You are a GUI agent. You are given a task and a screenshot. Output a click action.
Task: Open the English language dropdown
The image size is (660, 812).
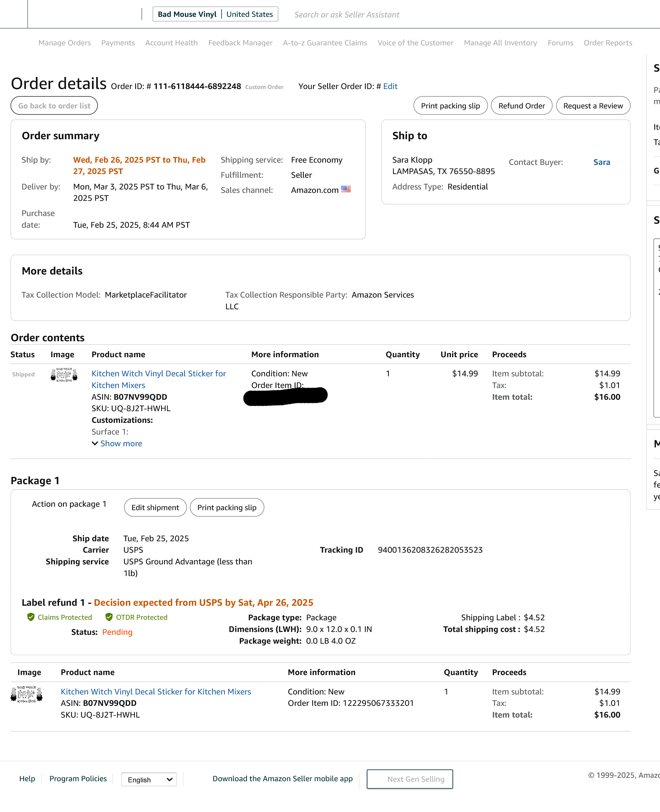pos(149,779)
